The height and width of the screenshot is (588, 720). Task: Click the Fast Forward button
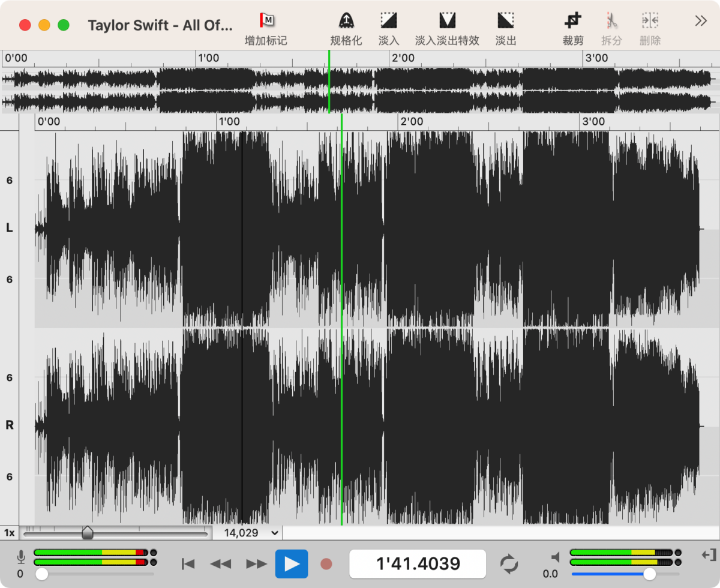257,564
